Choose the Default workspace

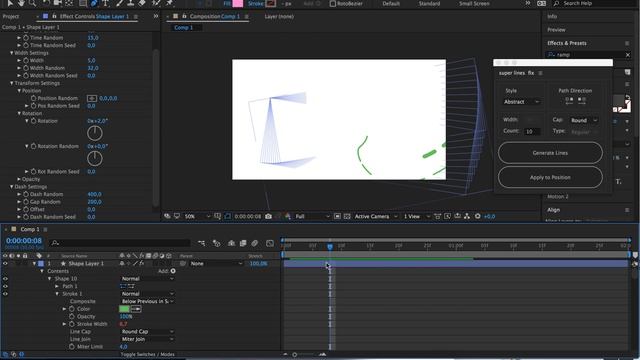tap(391, 4)
